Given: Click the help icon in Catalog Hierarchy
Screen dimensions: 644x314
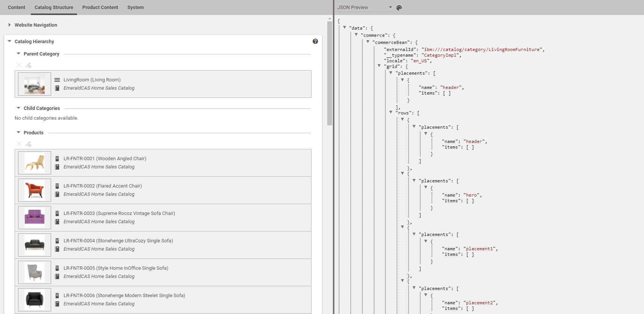Looking at the screenshot, I should click(315, 41).
